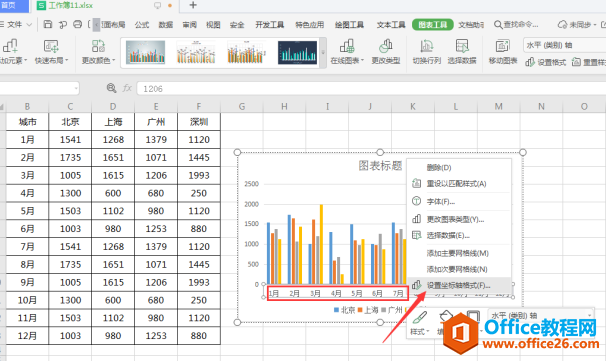Click 广州 legend entry in chart

click(x=392, y=310)
